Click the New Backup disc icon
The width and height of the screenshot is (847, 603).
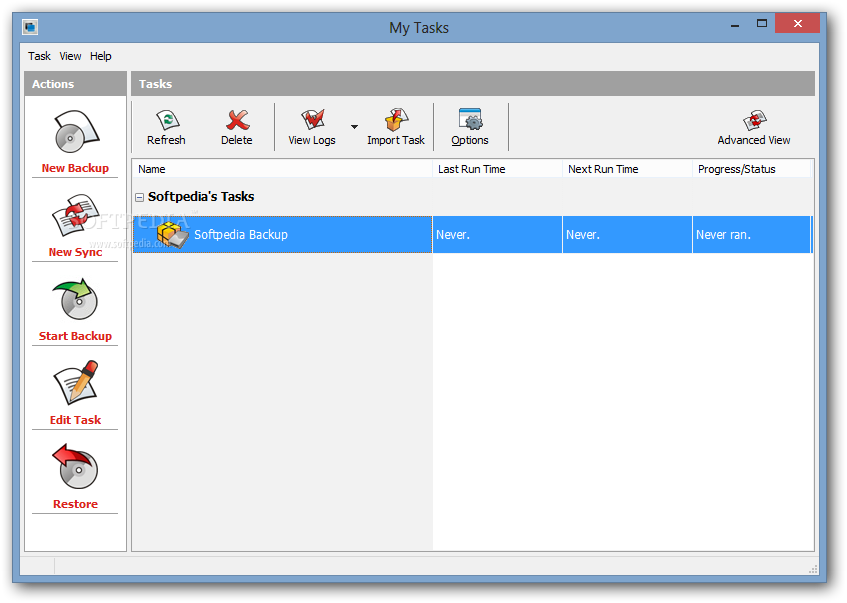click(76, 132)
